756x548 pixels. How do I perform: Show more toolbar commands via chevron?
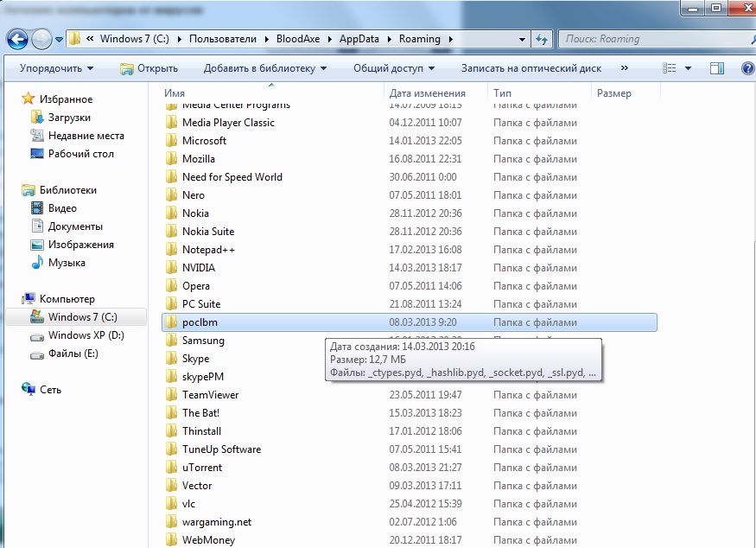(625, 68)
